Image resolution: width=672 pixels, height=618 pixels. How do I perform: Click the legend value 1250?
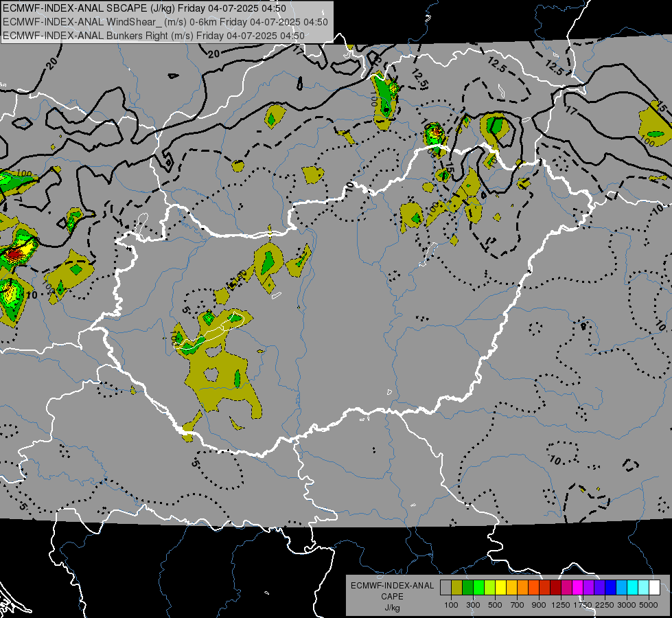(x=561, y=605)
